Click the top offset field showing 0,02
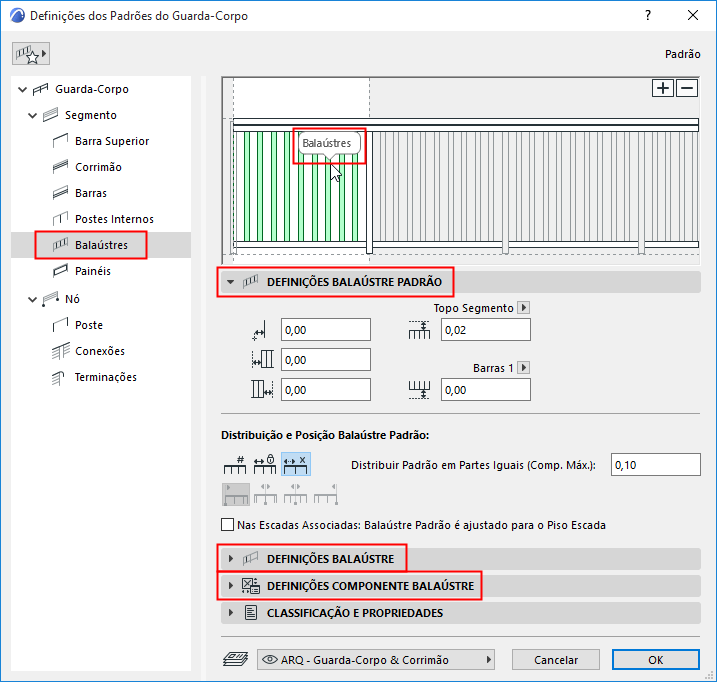 [x=486, y=330]
